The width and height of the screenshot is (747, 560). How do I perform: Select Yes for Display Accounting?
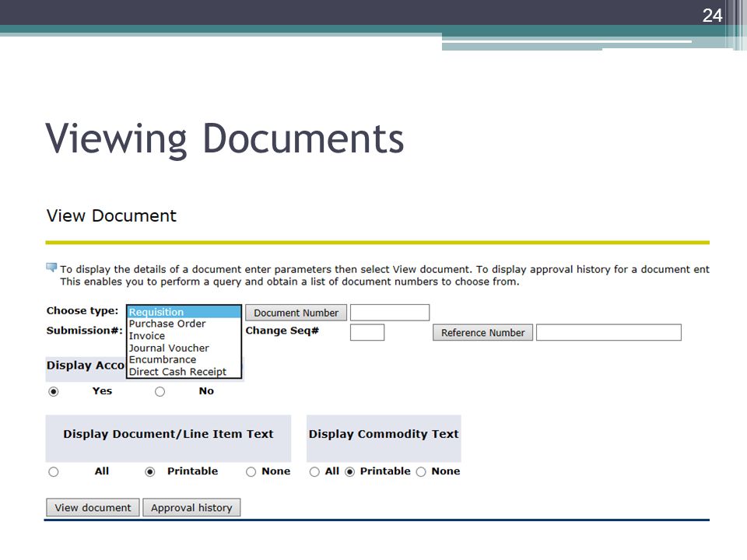coord(54,391)
